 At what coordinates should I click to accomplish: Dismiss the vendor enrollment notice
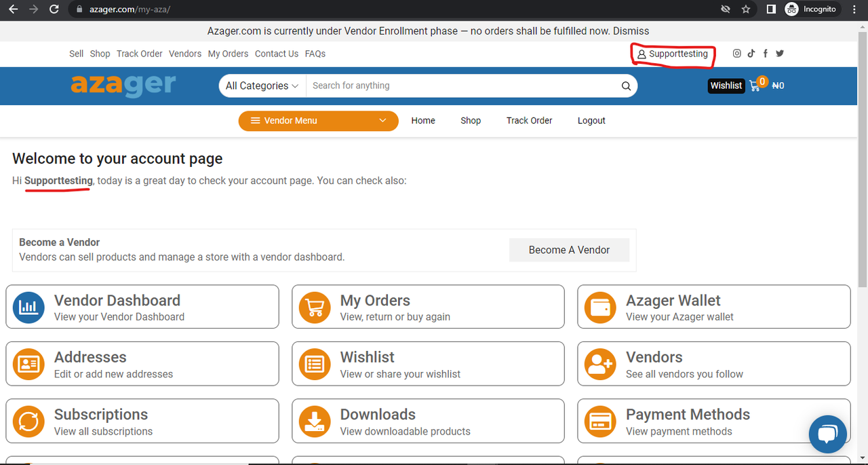coord(631,31)
